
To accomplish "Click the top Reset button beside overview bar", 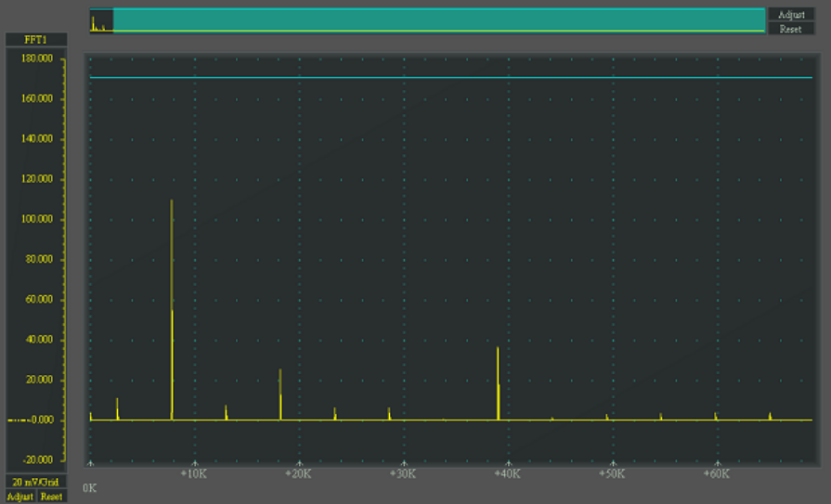I will click(x=791, y=29).
